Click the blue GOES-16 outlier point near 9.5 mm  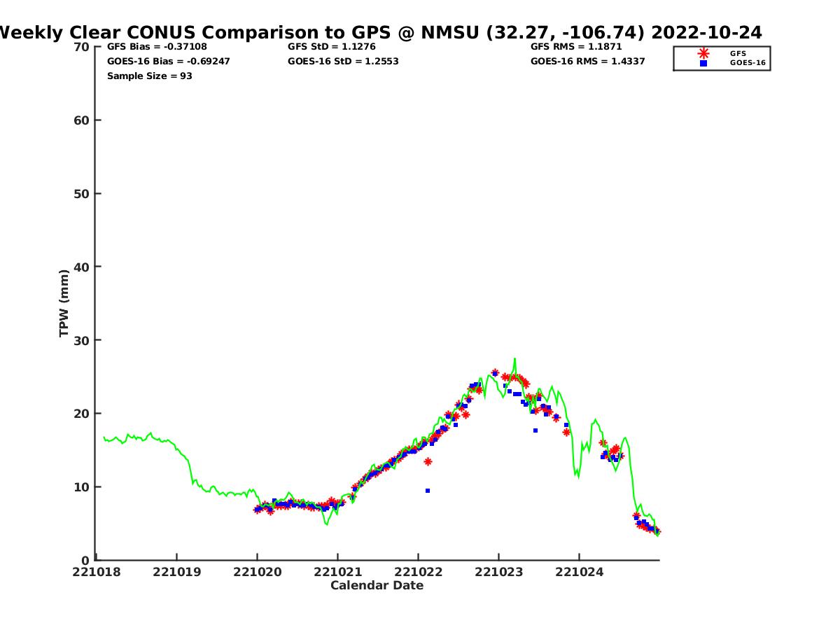[x=428, y=491]
